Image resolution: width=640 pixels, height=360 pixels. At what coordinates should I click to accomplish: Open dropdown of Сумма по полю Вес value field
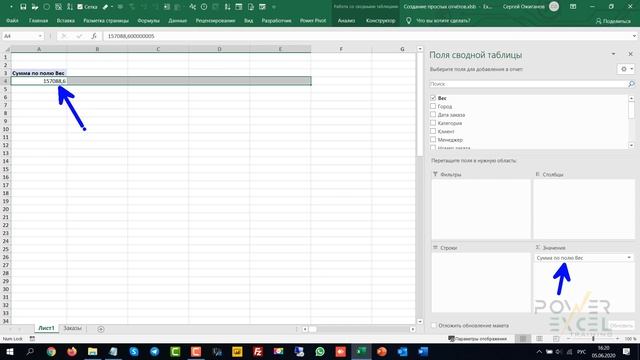(629, 258)
